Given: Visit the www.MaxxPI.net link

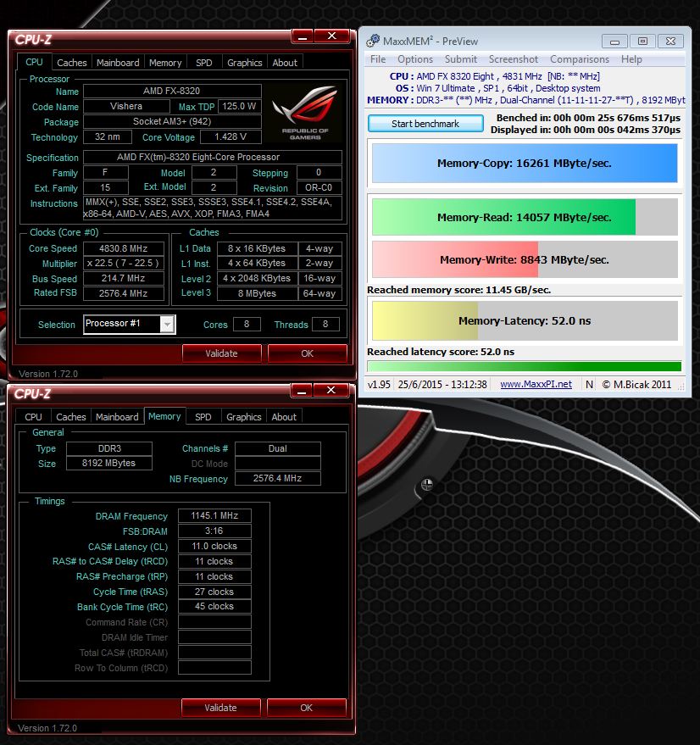Looking at the screenshot, I should tap(536, 384).
